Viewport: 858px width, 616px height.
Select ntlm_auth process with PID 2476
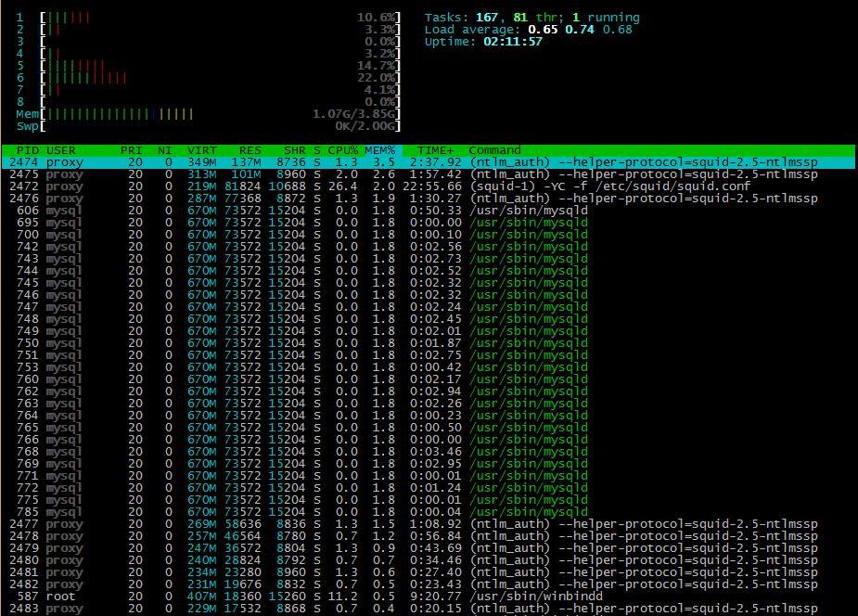[x=429, y=199]
